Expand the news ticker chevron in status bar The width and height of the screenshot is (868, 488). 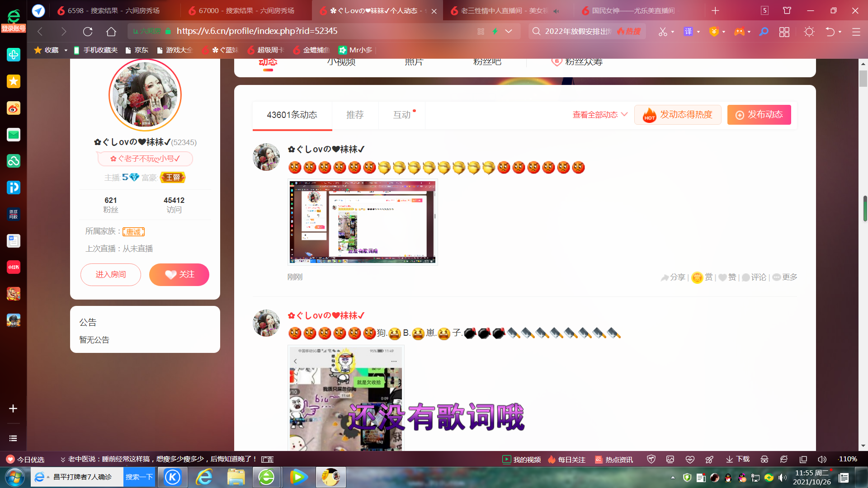pyautogui.click(x=63, y=460)
